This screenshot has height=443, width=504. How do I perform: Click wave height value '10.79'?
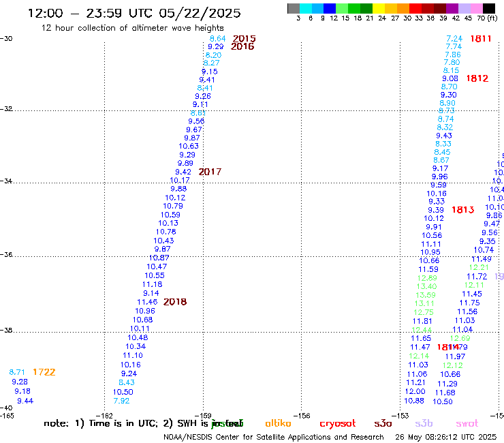click(x=173, y=206)
